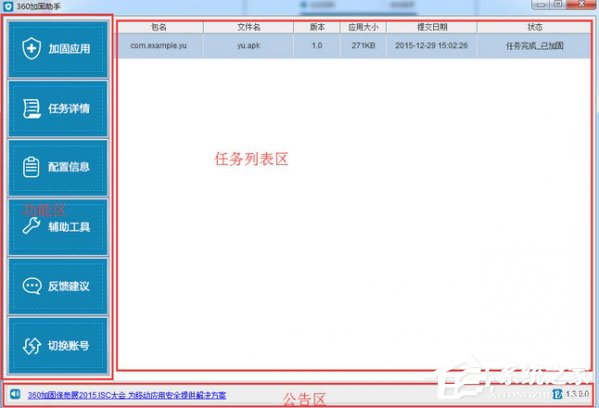
Task: Click the 2015-12-29 15:02:26 date cell
Action: 431,45
